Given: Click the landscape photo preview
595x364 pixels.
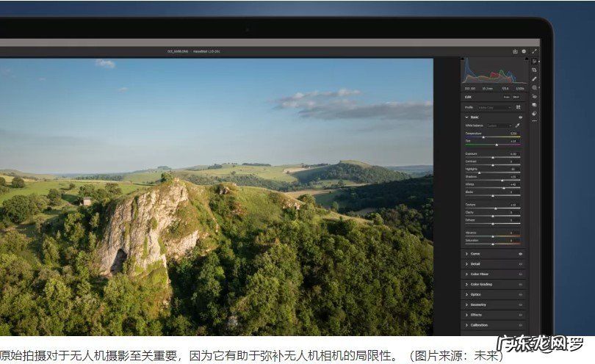Looking at the screenshot, I should click(216, 197).
